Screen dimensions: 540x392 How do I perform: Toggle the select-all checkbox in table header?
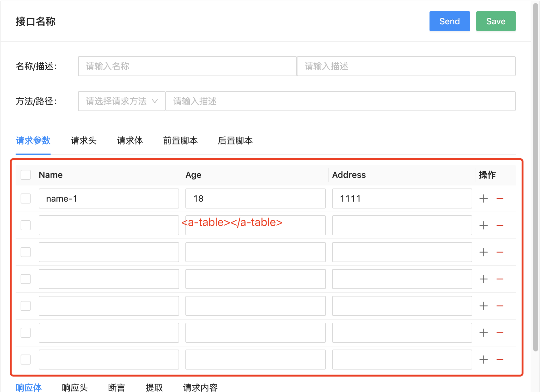click(26, 175)
